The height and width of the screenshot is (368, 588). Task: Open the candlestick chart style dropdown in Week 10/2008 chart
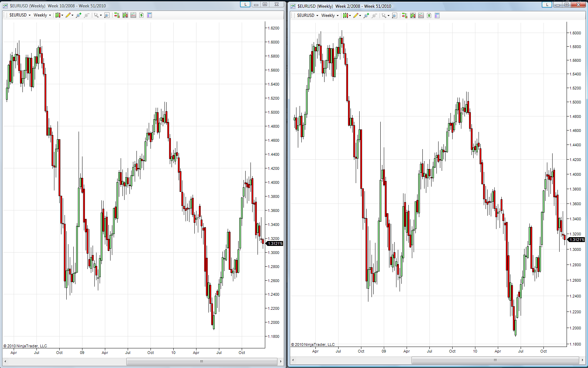pos(59,15)
